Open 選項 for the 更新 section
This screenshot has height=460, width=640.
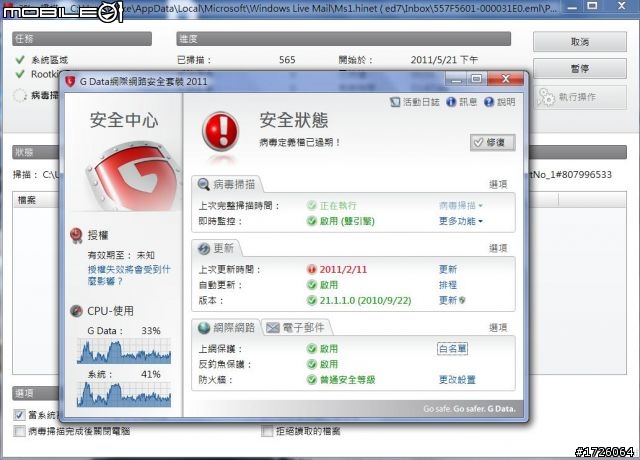point(498,248)
